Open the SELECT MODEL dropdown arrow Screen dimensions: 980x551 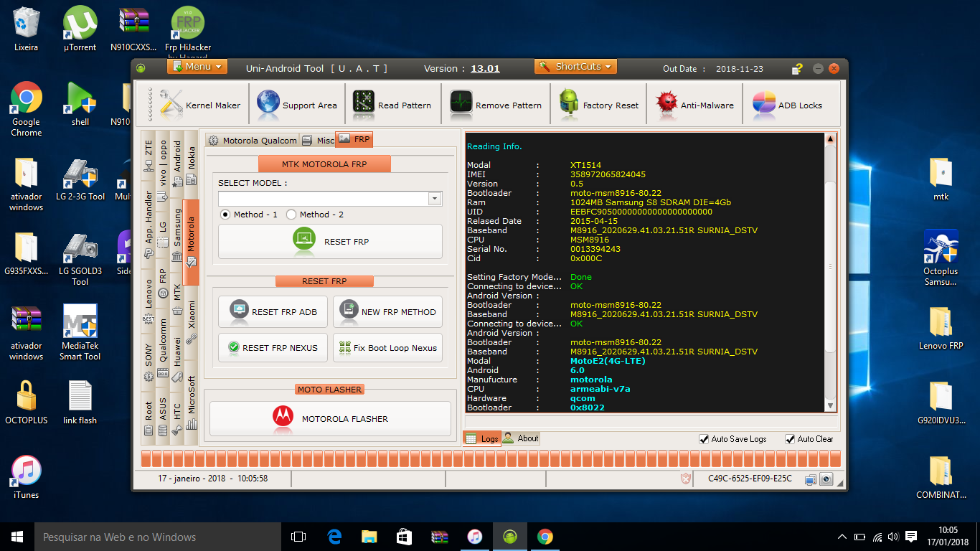[x=435, y=199]
